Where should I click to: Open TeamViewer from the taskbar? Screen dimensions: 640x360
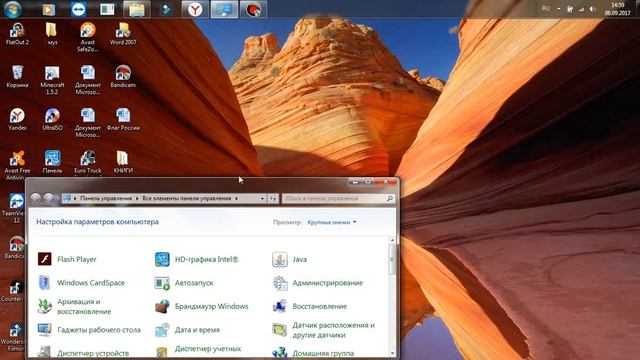[x=78, y=9]
